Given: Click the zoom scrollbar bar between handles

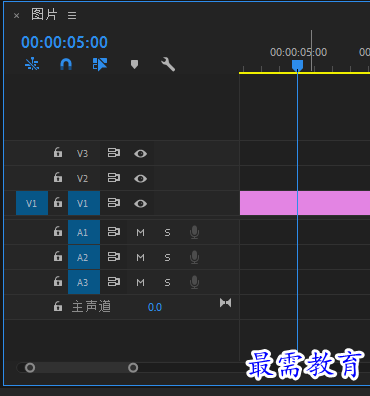Looking at the screenshot, I should 81,368.
